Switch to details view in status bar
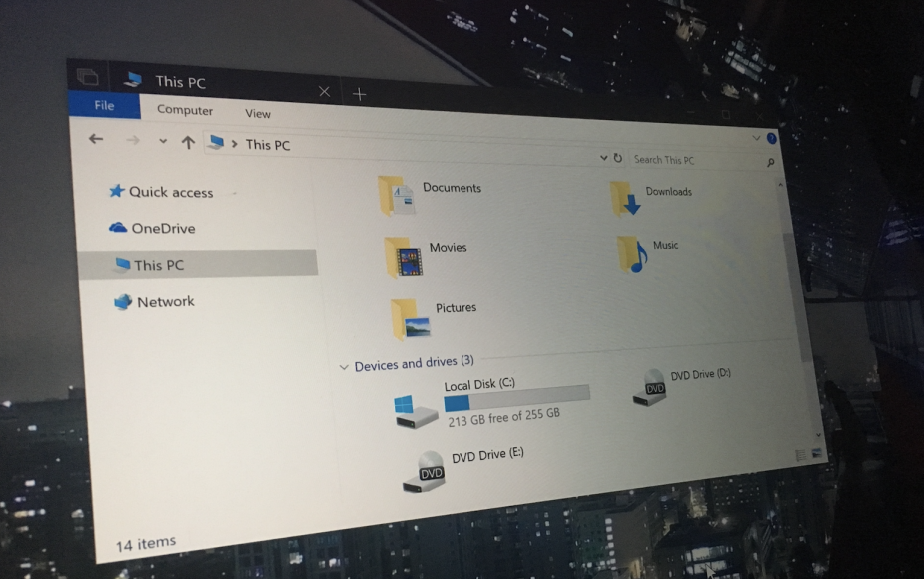This screenshot has height=579, width=924. [x=800, y=455]
